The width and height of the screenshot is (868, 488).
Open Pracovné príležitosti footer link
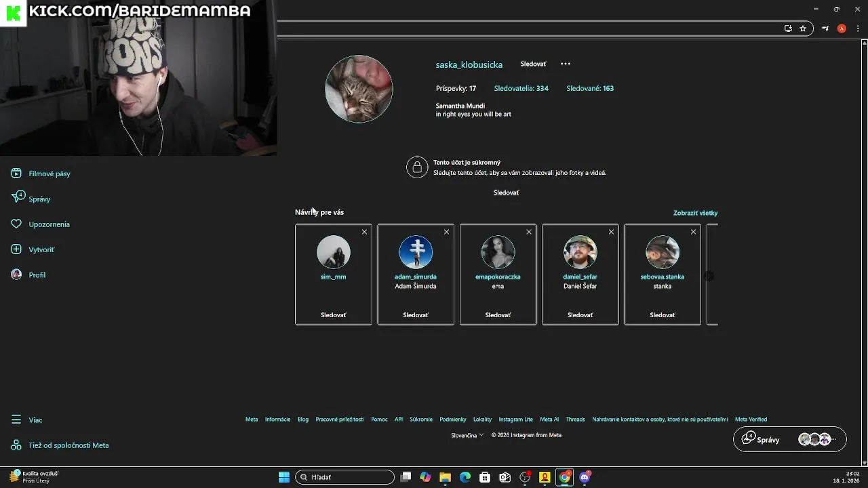click(340, 420)
